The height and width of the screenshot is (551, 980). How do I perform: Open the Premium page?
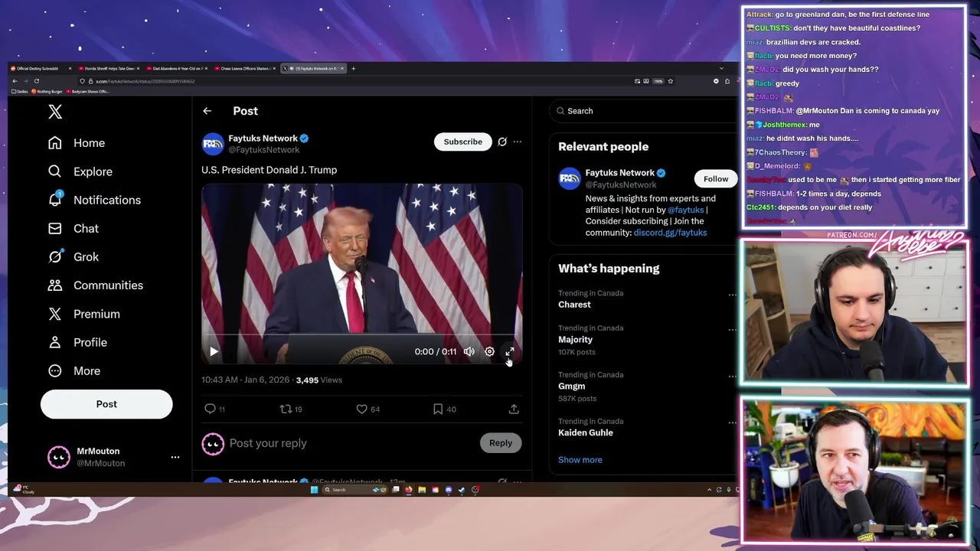tap(83, 314)
